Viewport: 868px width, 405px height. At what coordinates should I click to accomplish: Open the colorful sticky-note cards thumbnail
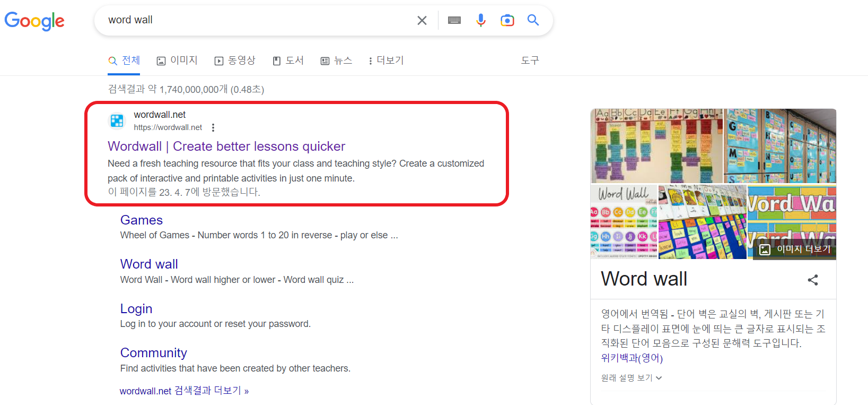[x=703, y=222]
